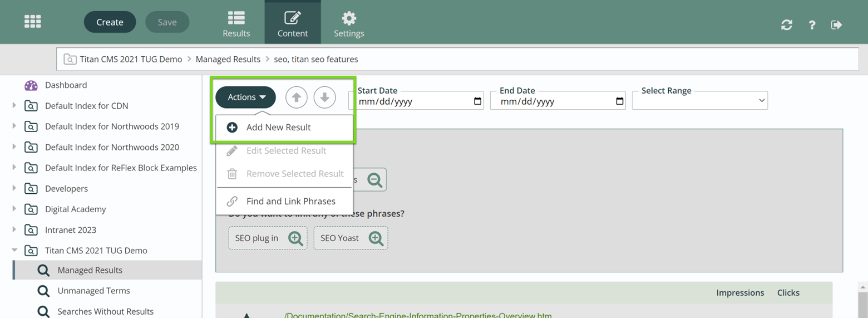Select Digital Academy in the tree
The height and width of the screenshot is (318, 868).
pyautogui.click(x=75, y=209)
